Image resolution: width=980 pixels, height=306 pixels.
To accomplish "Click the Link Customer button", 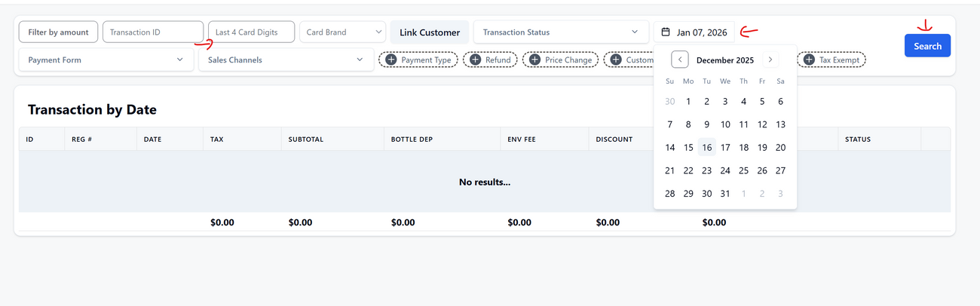I will [x=430, y=32].
